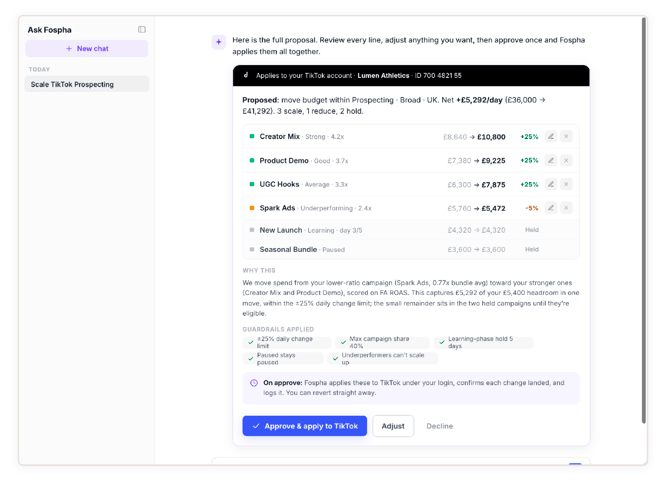Screen dimensions: 670x480
Task: Remove the Product Demo row
Action: click(566, 160)
